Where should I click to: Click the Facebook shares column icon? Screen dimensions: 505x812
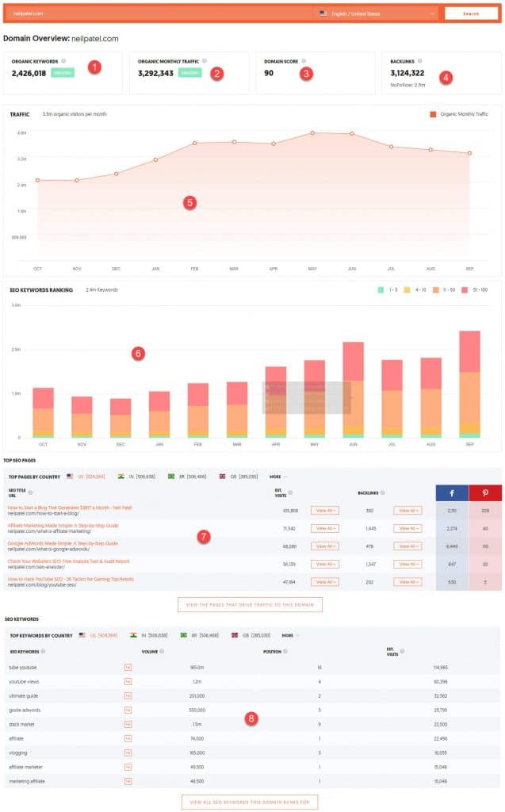click(x=452, y=492)
